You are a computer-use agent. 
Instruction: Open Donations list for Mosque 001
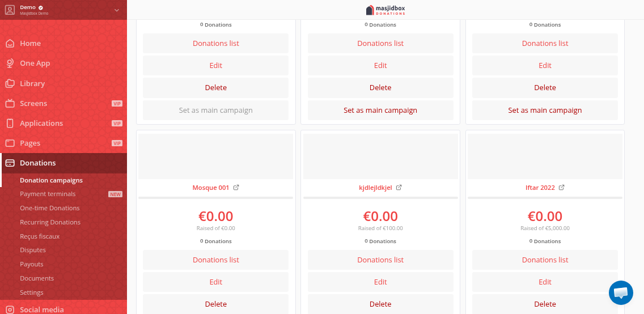(216, 260)
